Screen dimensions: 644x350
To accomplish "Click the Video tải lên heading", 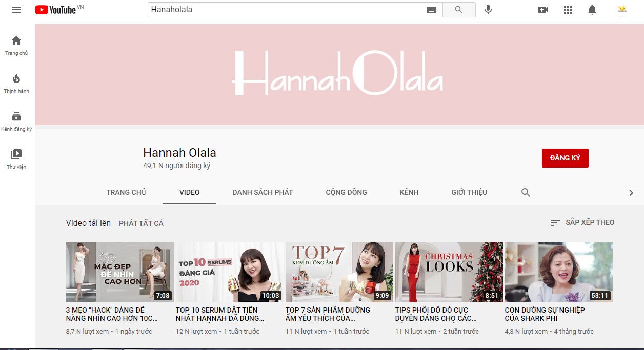I will [88, 223].
